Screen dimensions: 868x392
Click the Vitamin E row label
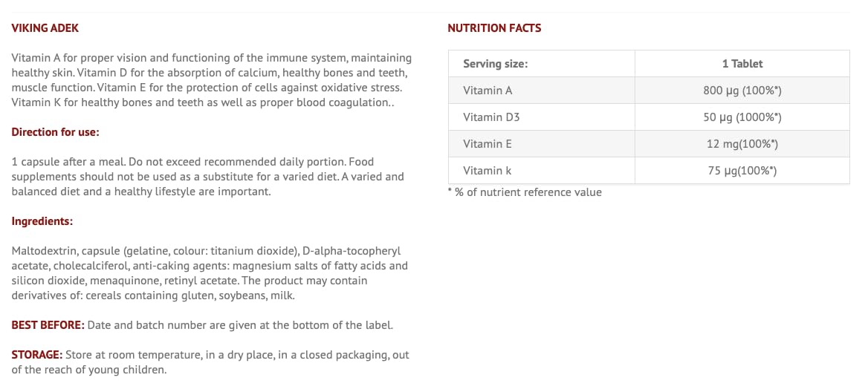[487, 144]
